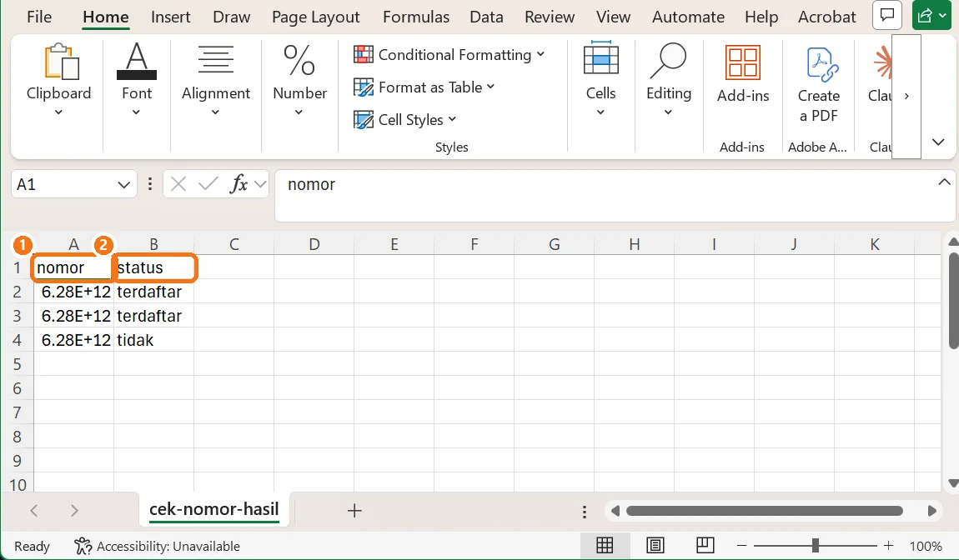Viewport: 959px width, 560px height.
Task: Switch to the Data tab
Action: point(486,17)
